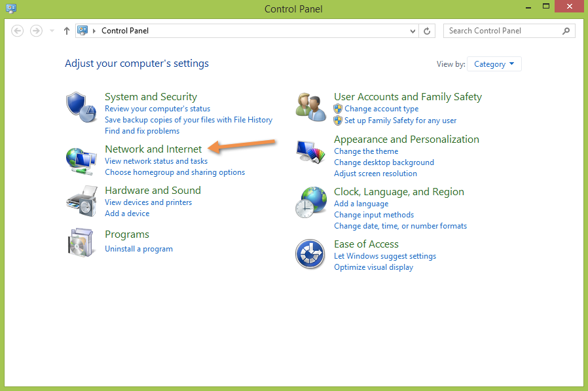Open Change account type link

(x=381, y=109)
